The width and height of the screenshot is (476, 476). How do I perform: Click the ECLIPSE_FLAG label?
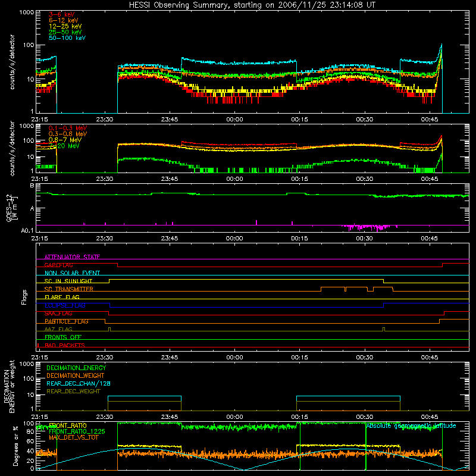(x=65, y=305)
